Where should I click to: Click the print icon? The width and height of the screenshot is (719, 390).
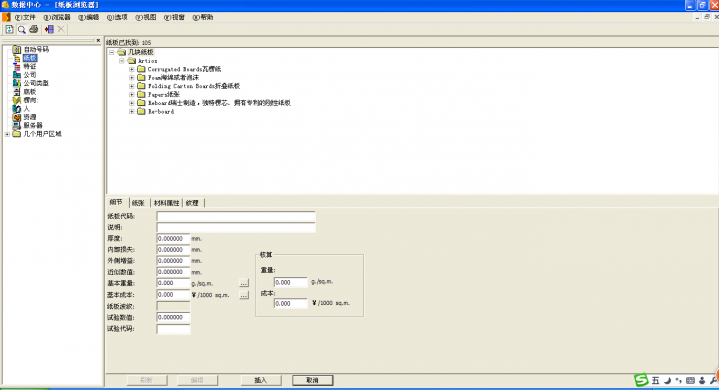coord(33,29)
